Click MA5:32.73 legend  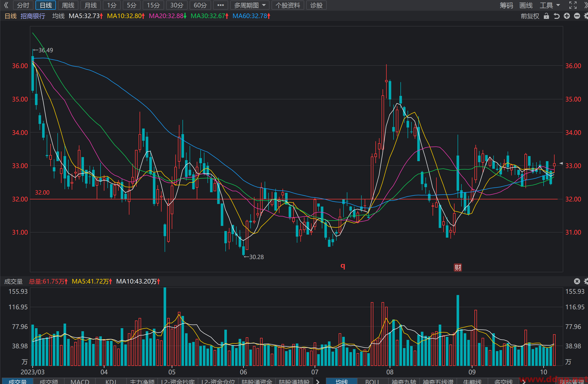coord(86,16)
